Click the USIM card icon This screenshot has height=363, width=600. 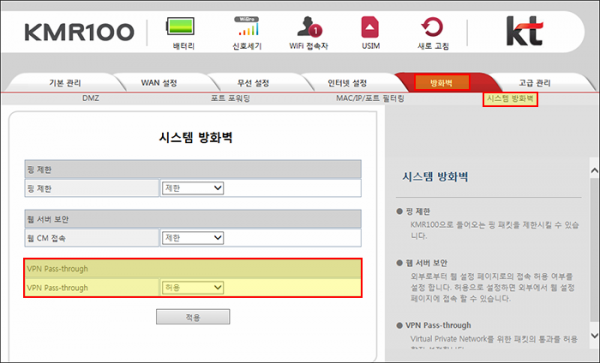(x=370, y=27)
